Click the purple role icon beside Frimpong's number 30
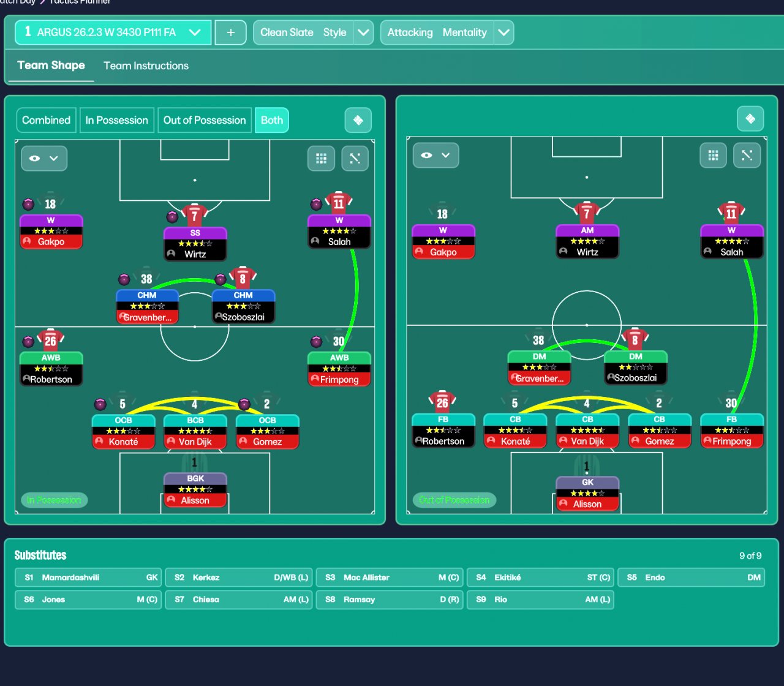Screen dimensions: 784x686 click(x=316, y=341)
